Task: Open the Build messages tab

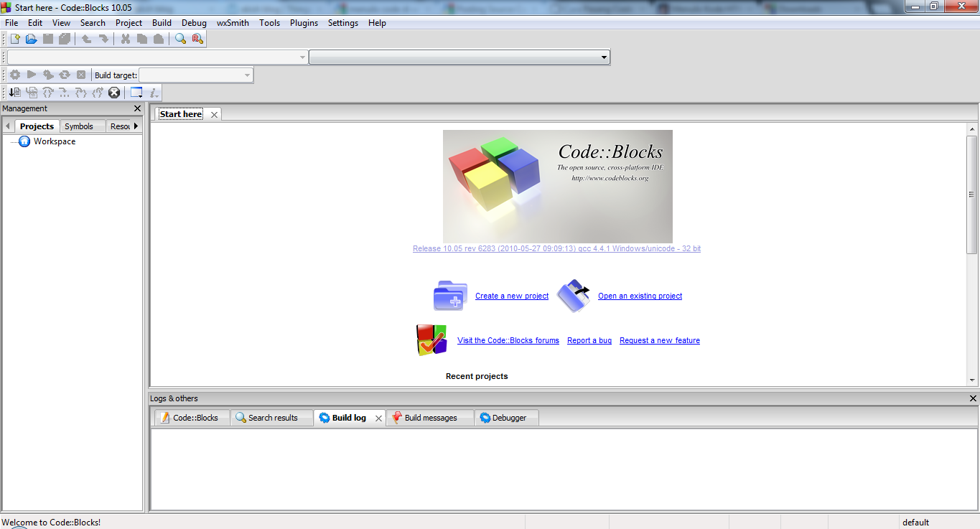Action: [x=430, y=418]
